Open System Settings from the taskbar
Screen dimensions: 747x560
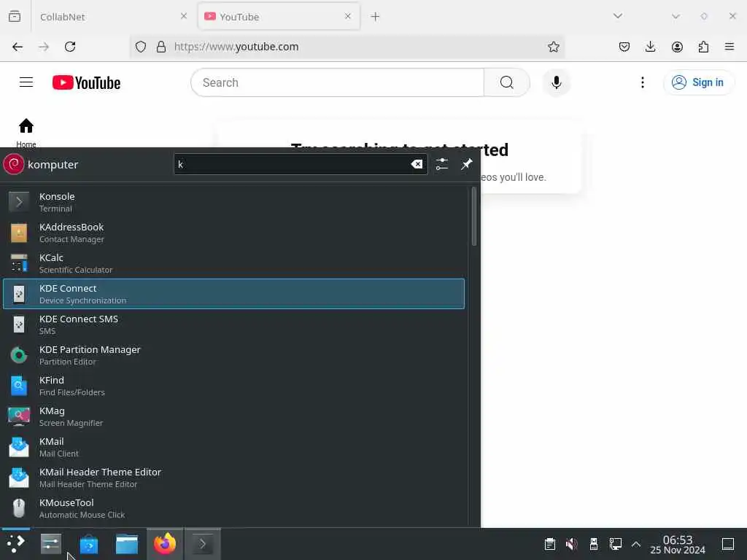[51, 544]
